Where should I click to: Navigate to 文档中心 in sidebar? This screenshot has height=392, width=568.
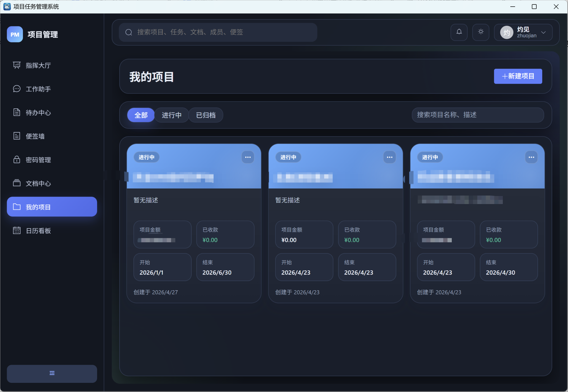tap(38, 184)
